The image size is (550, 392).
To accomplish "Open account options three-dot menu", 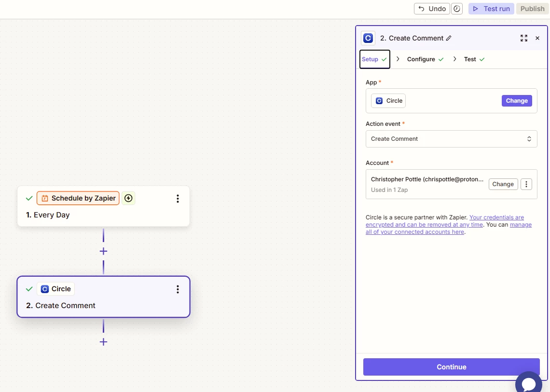I will click(526, 184).
